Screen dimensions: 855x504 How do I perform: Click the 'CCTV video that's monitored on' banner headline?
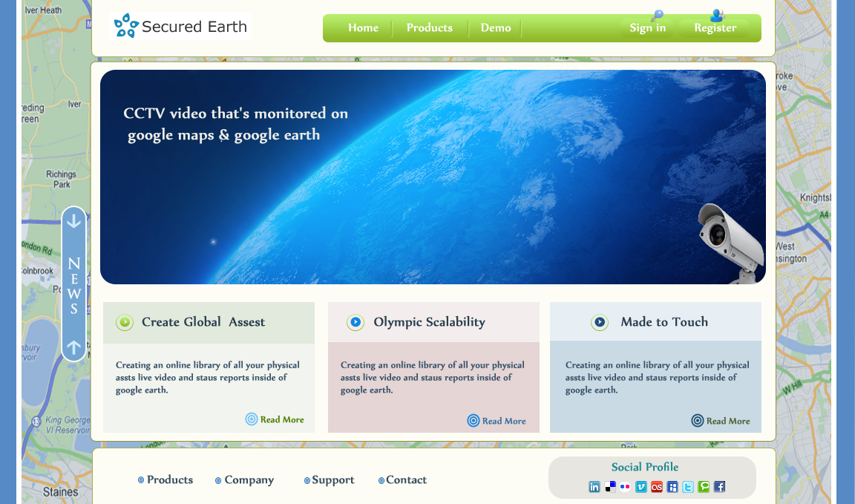[x=235, y=114]
